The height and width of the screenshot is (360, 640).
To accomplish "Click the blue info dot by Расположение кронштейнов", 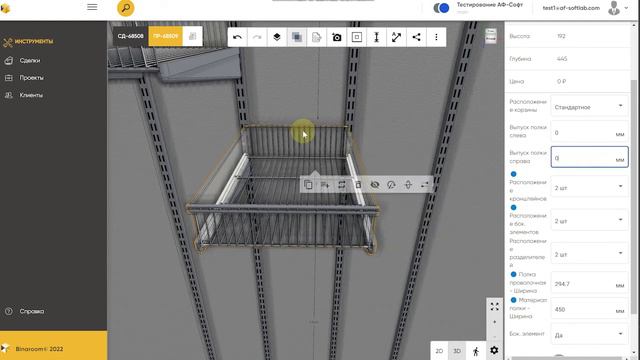I will pos(513,174).
